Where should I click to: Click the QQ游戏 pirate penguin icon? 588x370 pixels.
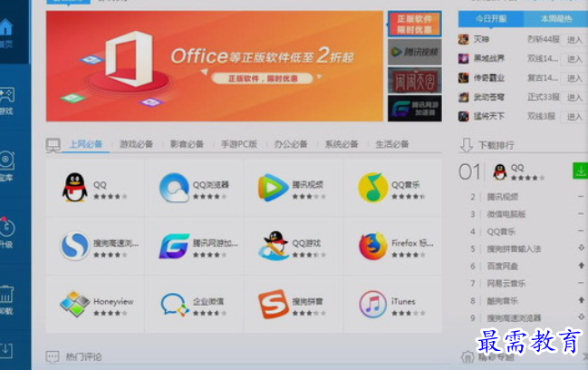[x=274, y=246]
